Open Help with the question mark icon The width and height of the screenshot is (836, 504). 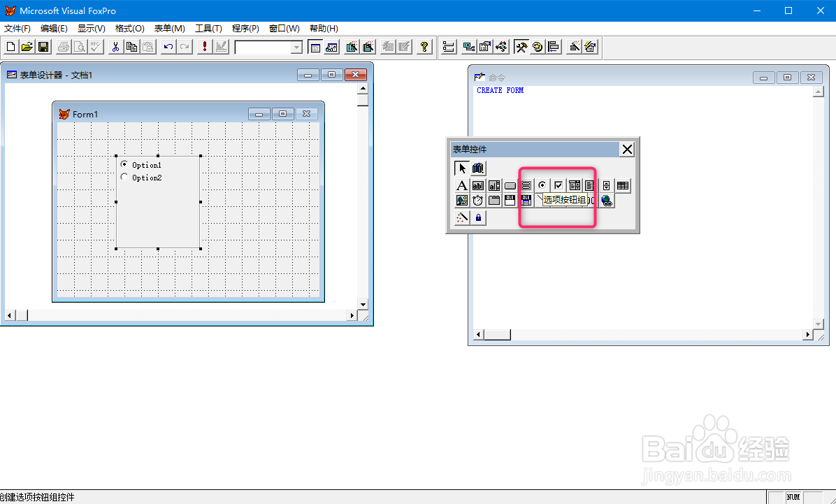pyautogui.click(x=424, y=47)
